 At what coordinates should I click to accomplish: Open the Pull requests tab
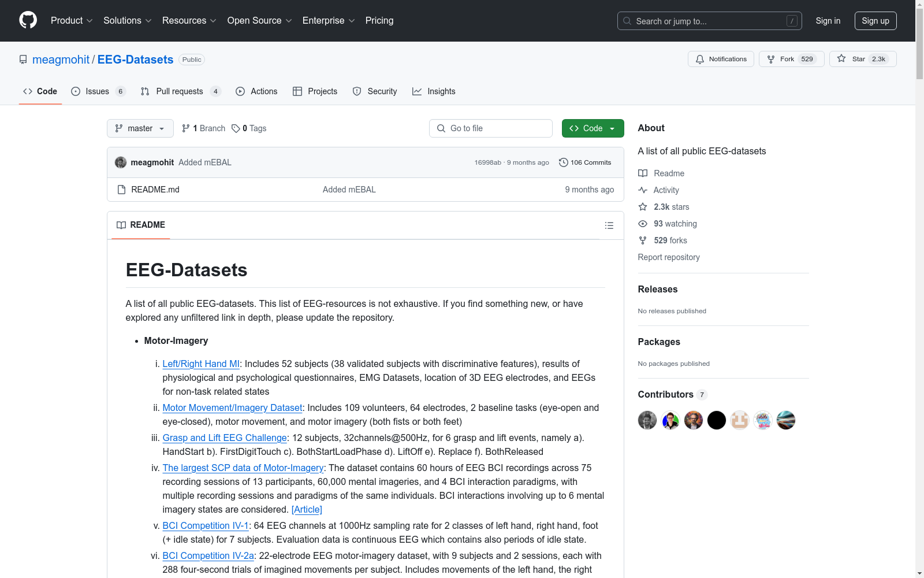tap(181, 91)
